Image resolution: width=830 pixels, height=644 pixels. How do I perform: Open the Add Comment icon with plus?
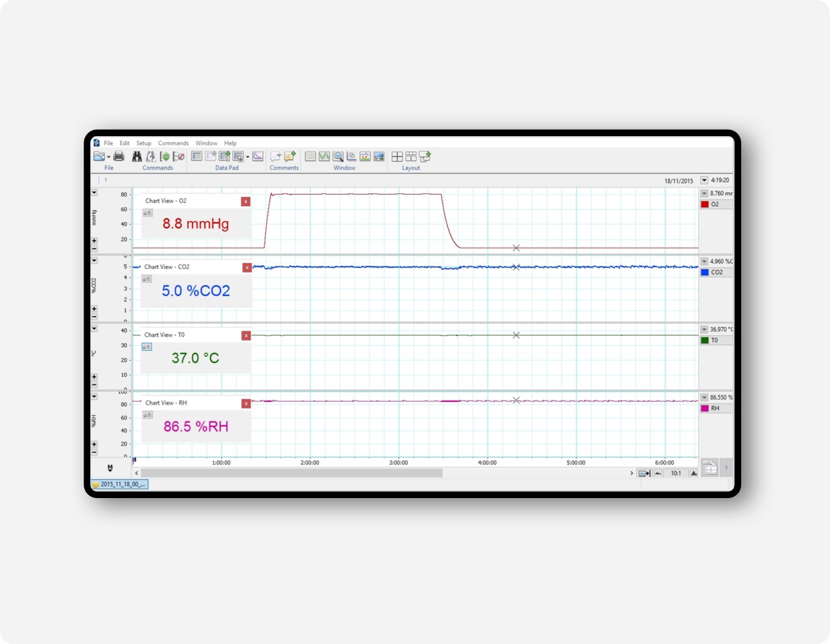click(x=290, y=156)
